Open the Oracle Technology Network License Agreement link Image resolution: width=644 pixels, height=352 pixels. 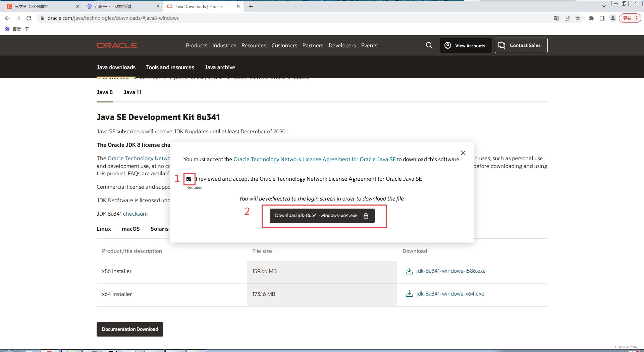coord(314,159)
